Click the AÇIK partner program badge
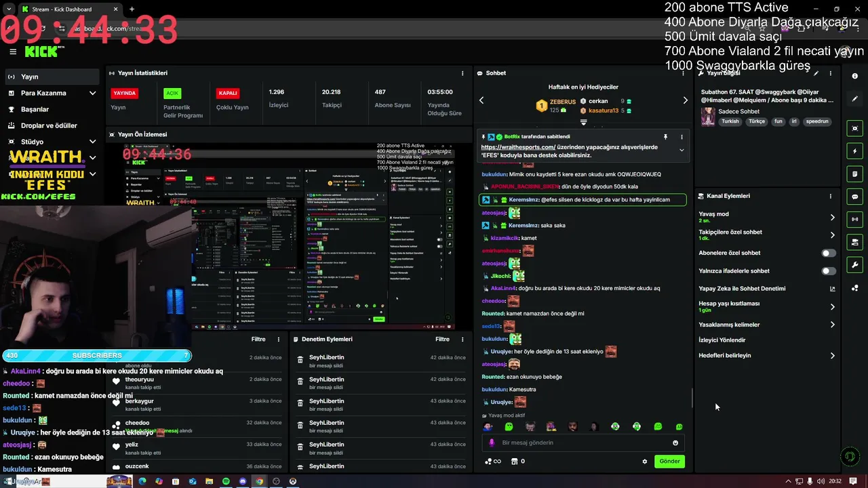Image resolution: width=868 pixels, height=488 pixels. [172, 93]
